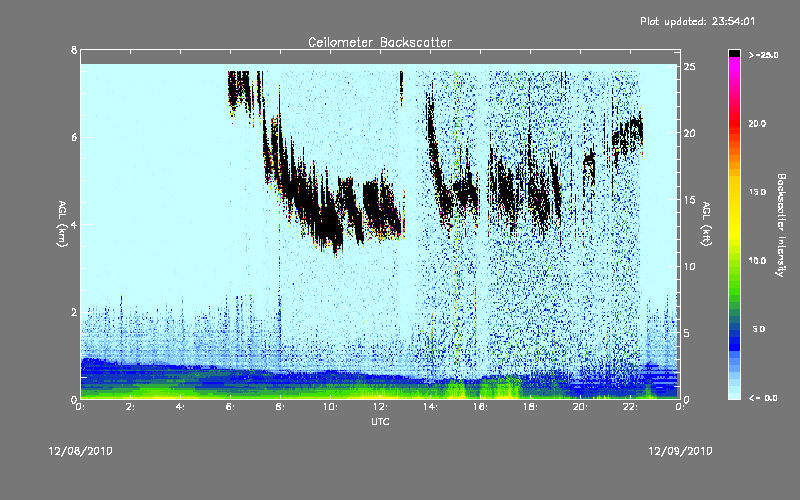Click the 2 km tick label

click(x=74, y=312)
